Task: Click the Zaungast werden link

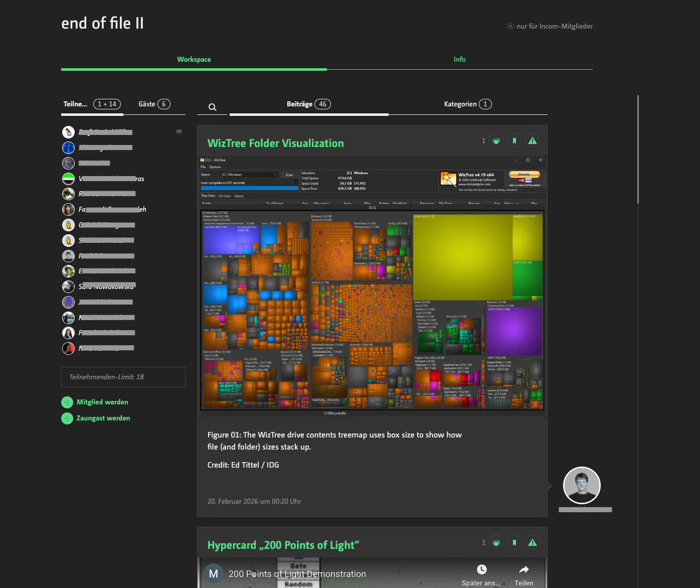Action: click(103, 418)
